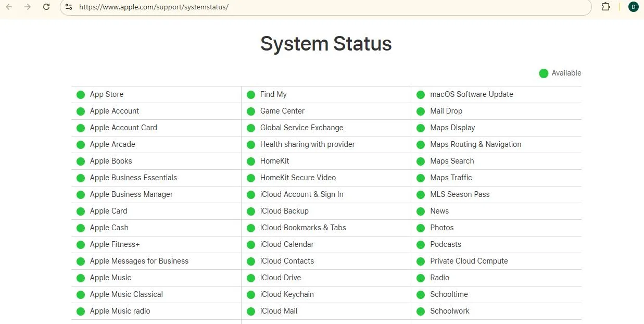This screenshot has height=324, width=644.
Task: Click the back navigation arrow
Action: click(x=9, y=7)
